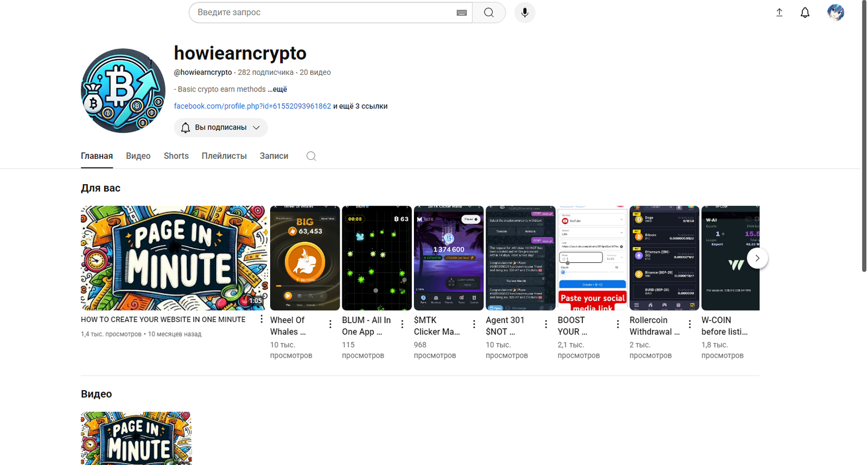The height and width of the screenshot is (465, 868).
Task: Open the $MTK Clicker Mania thumbnail
Action: 449,258
